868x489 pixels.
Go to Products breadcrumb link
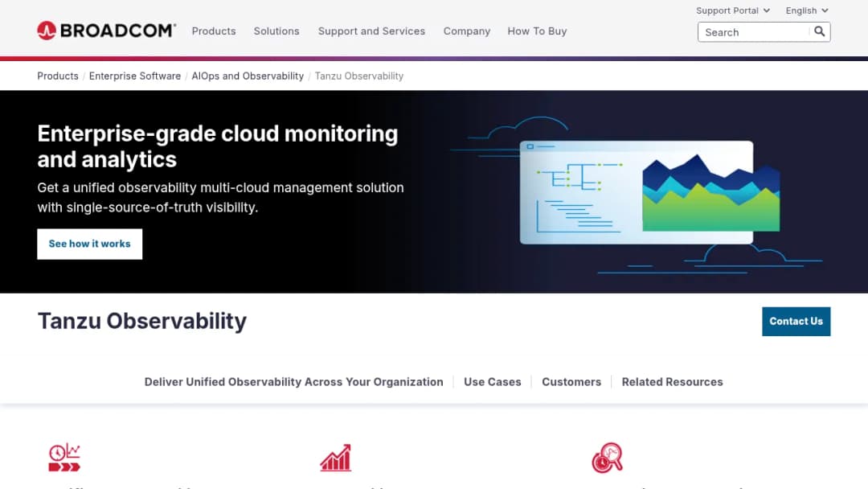pyautogui.click(x=58, y=76)
